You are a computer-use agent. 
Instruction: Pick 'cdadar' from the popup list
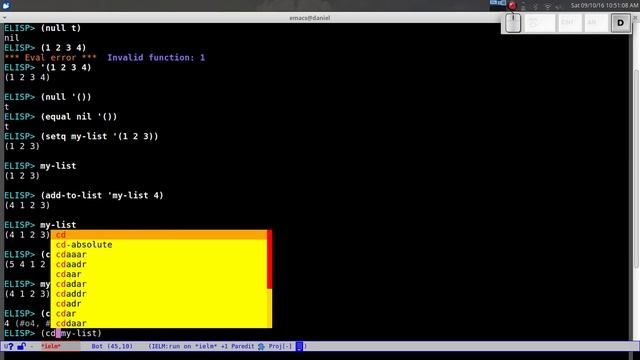point(159,284)
